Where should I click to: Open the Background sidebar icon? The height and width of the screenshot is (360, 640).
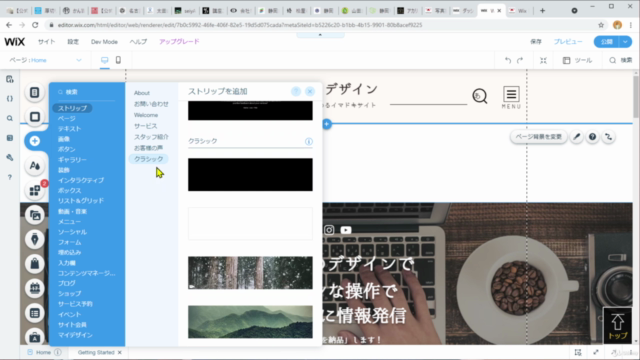[35, 117]
